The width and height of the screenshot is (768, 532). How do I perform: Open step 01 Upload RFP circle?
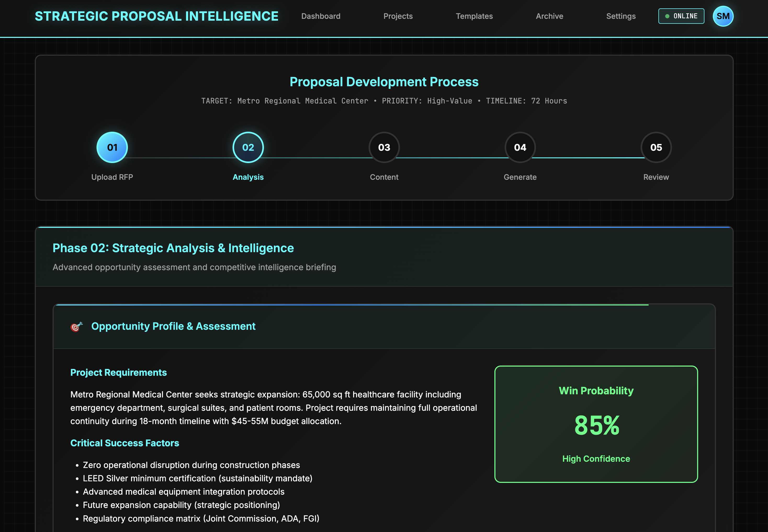[x=112, y=147]
